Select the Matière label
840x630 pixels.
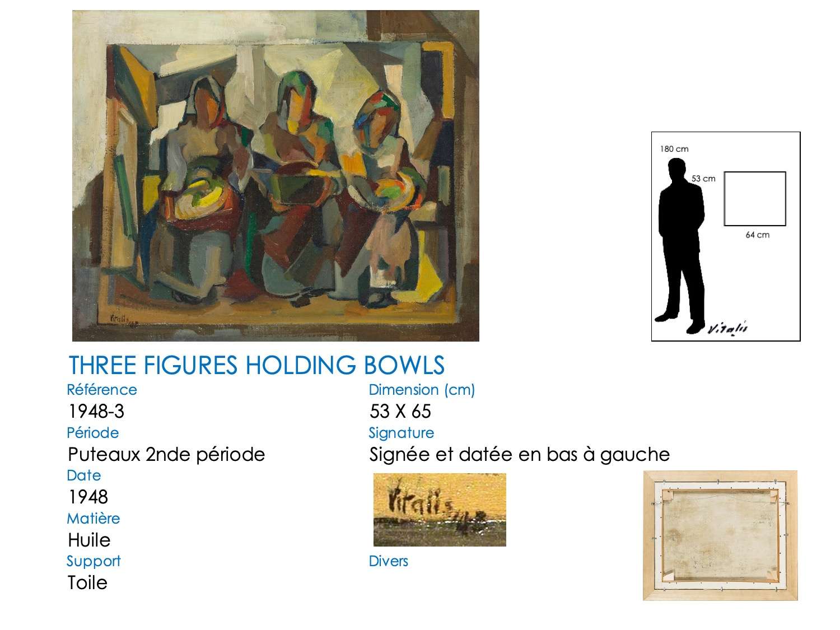pos(94,519)
